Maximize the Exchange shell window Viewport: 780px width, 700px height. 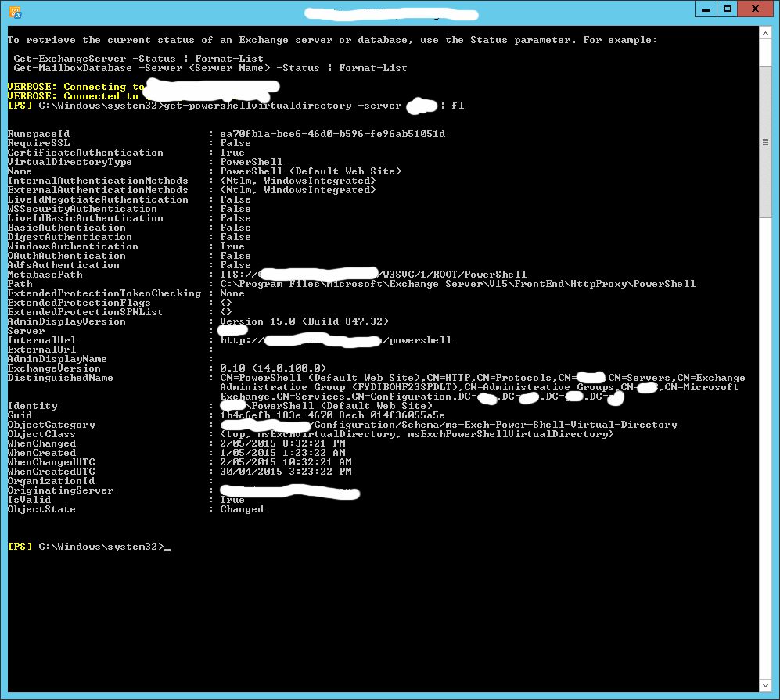[x=728, y=9]
